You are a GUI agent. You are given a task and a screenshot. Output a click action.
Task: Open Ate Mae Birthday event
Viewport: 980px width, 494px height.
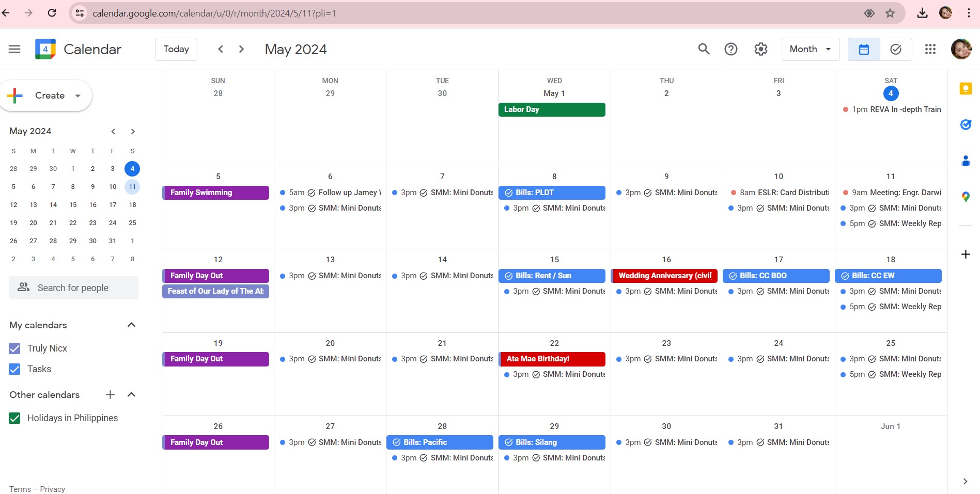(x=552, y=359)
